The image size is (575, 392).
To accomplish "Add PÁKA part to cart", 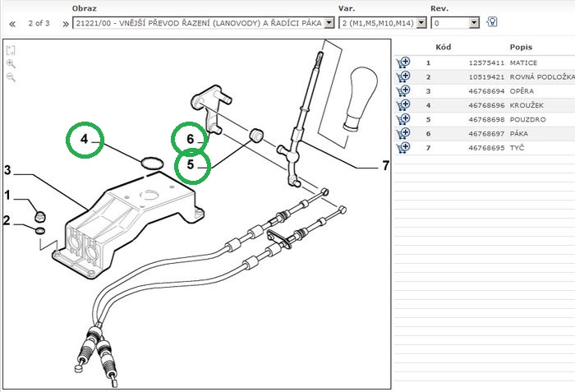I will click(x=403, y=133).
